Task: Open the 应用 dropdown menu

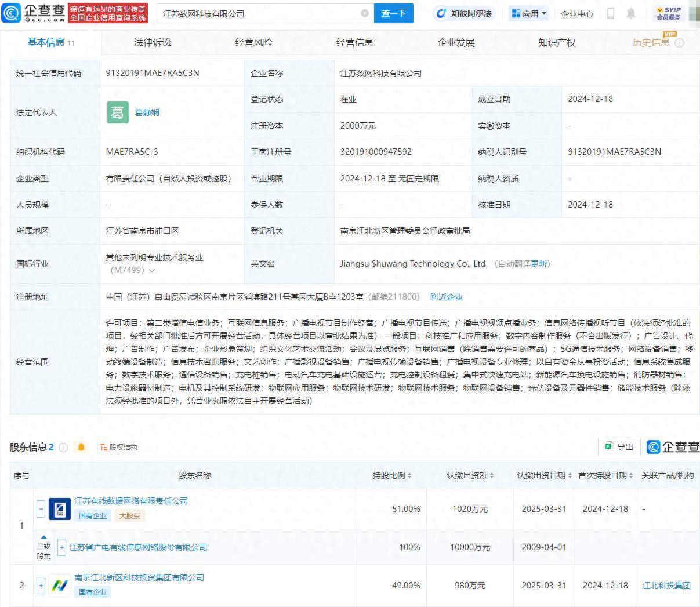Action: [x=529, y=13]
